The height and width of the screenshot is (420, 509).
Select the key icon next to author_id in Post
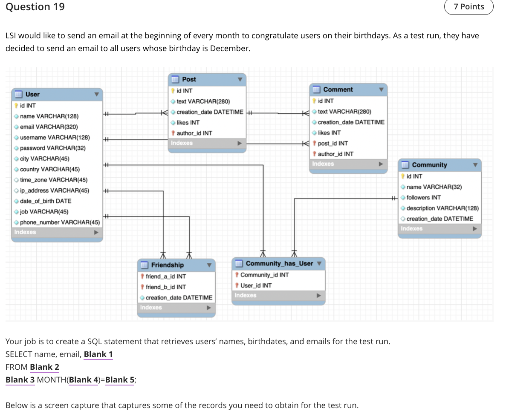coord(174,133)
